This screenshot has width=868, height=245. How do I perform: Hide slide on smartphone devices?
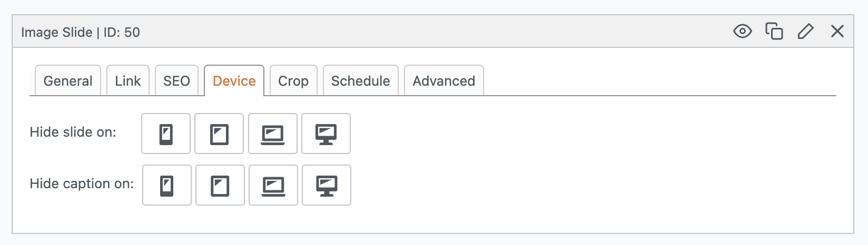point(166,134)
